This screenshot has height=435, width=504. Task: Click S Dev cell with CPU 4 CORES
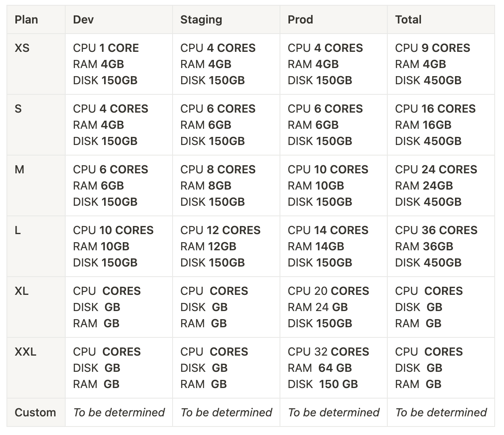(119, 125)
